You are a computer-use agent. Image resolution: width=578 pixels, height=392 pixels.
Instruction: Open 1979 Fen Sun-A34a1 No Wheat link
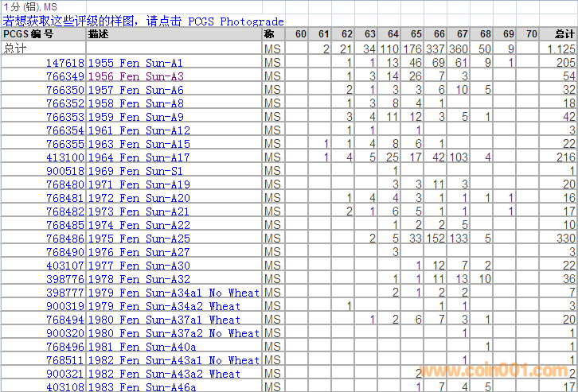point(174,293)
